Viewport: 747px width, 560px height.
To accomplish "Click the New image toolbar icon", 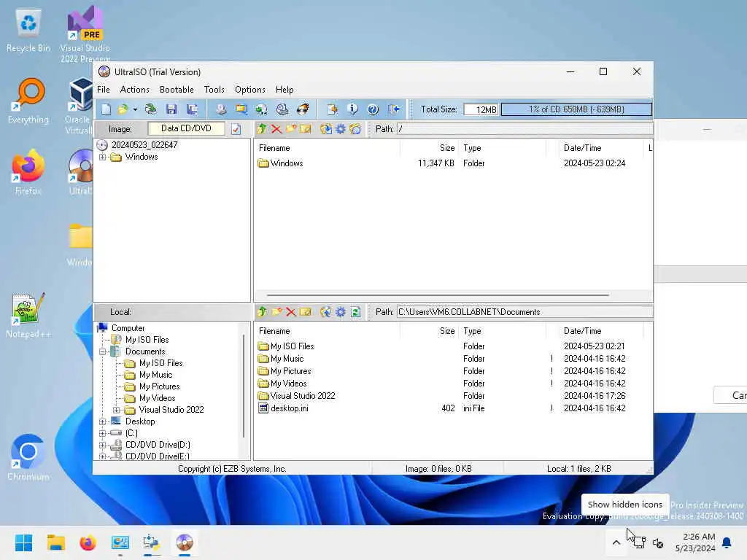I will click(x=106, y=109).
